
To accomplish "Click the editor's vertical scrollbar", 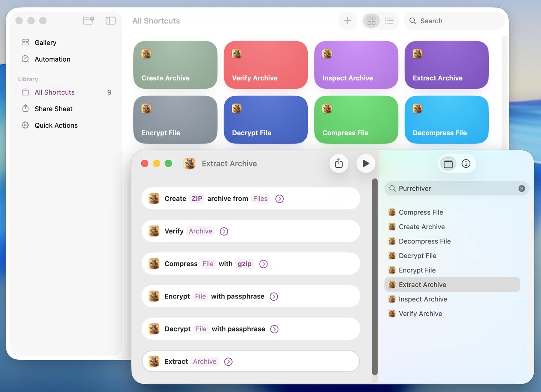I will (375, 277).
